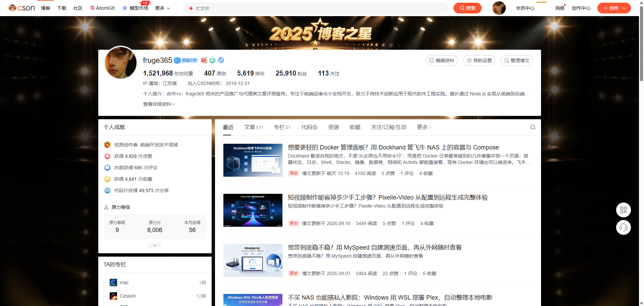Click the 695 次评论 icon
The height and width of the screenshot is (306, 644).
tap(107, 168)
